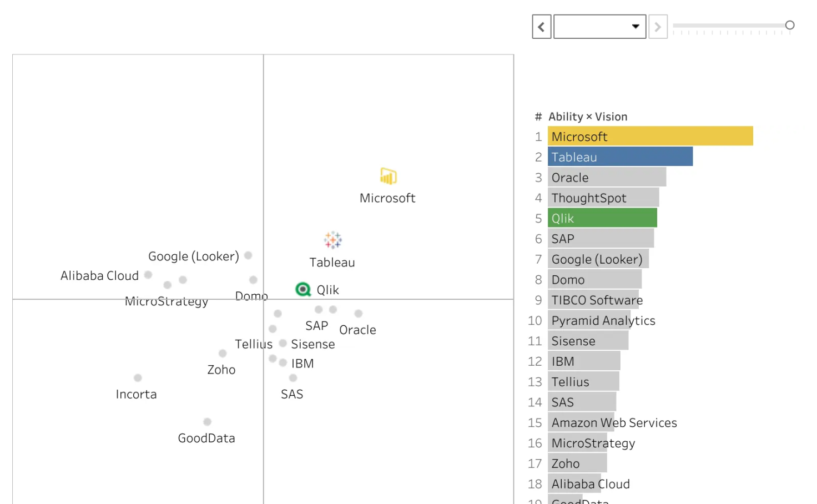Open the empty page dropdown selector
This screenshot has height=504, width=817.
[x=600, y=27]
